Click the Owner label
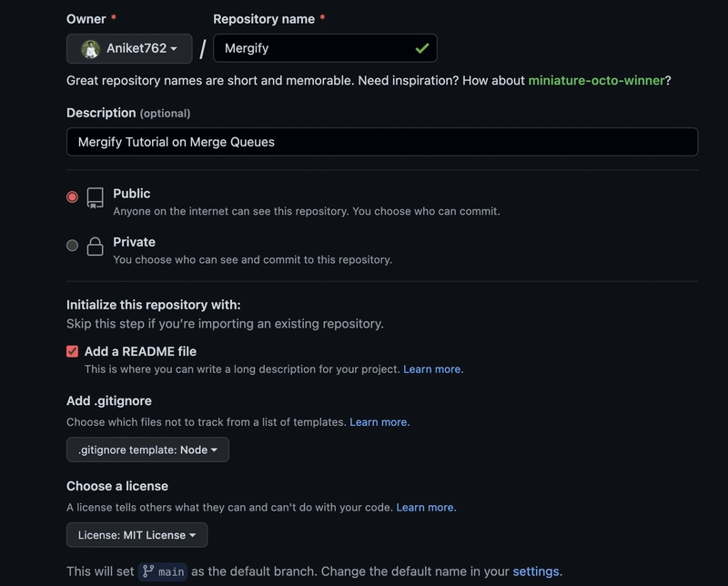 [86, 19]
